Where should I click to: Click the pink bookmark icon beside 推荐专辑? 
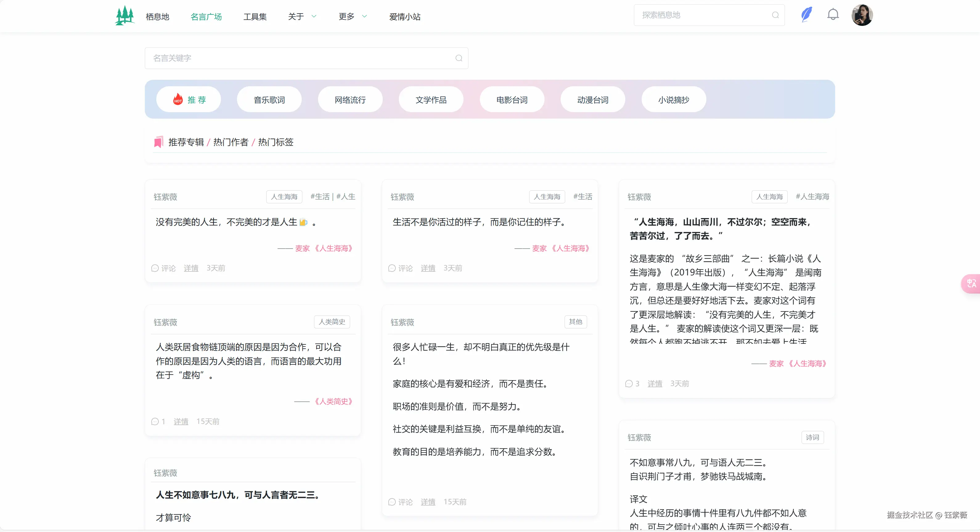pyautogui.click(x=159, y=141)
